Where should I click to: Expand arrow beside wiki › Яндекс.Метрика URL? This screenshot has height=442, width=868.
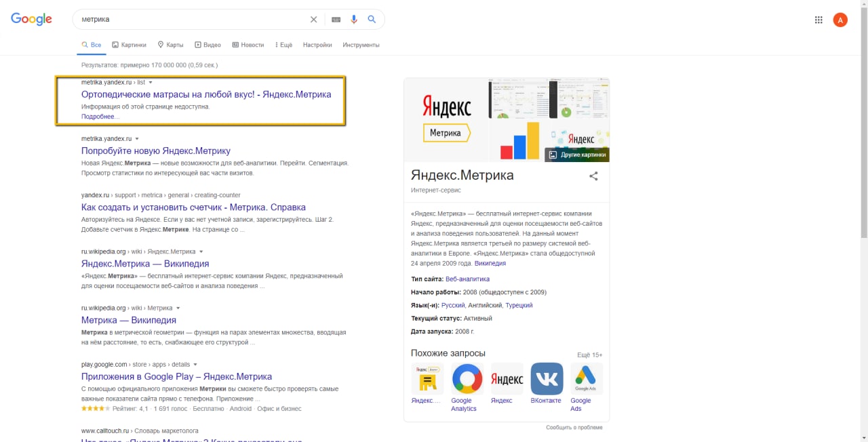click(201, 252)
